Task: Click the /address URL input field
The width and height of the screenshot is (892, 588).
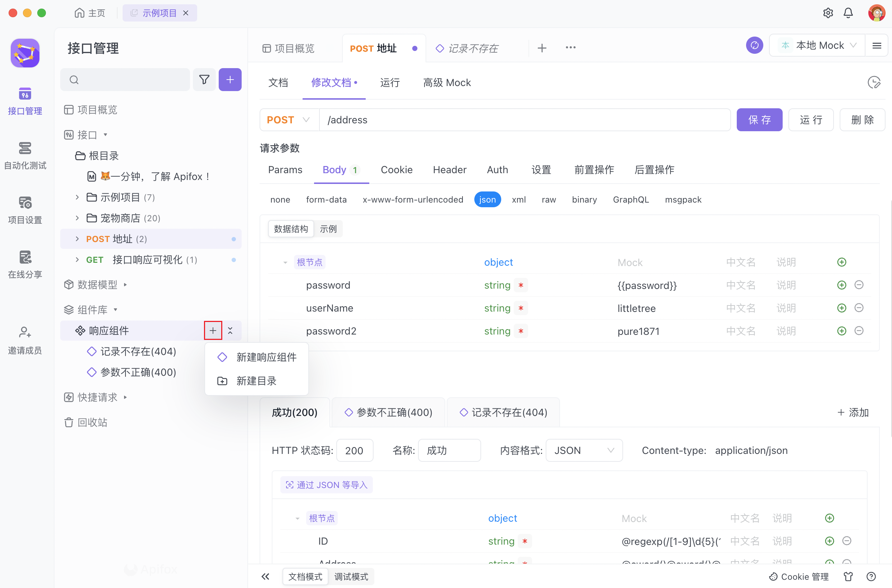Action: (524, 120)
